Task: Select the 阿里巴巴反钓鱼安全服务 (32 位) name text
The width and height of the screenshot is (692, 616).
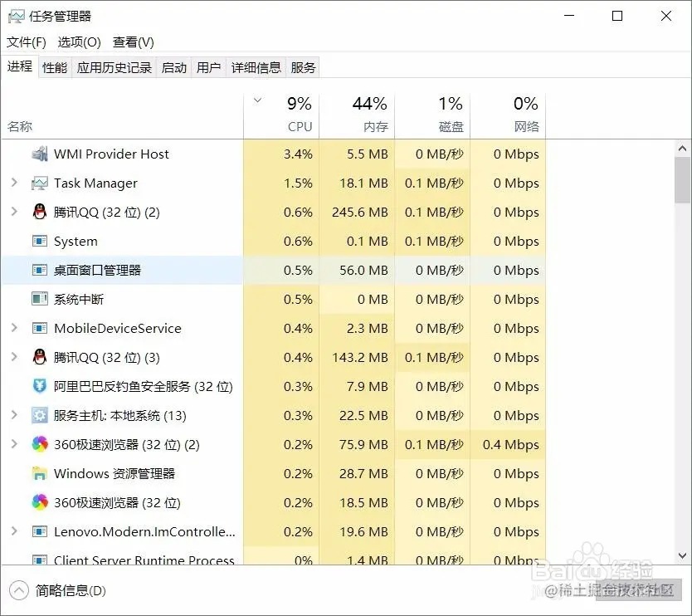Action: [x=144, y=386]
